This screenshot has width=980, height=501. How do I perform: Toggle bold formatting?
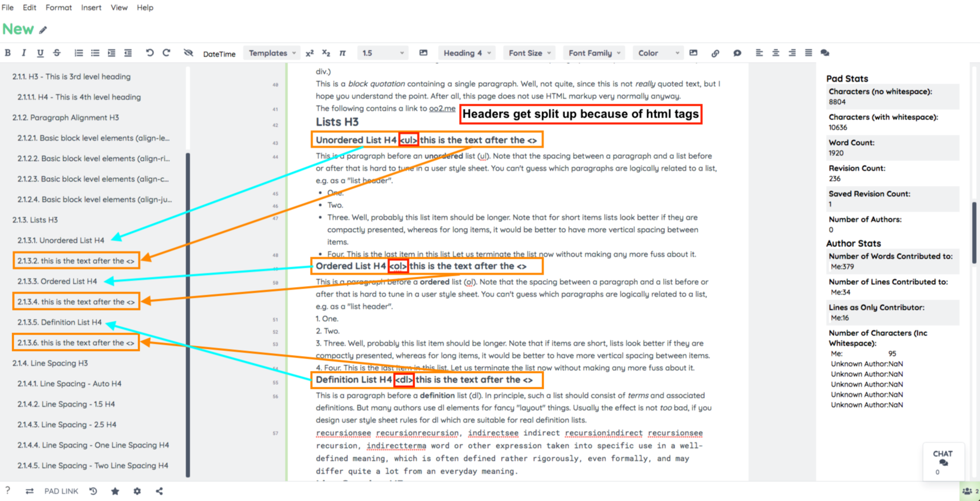point(7,53)
